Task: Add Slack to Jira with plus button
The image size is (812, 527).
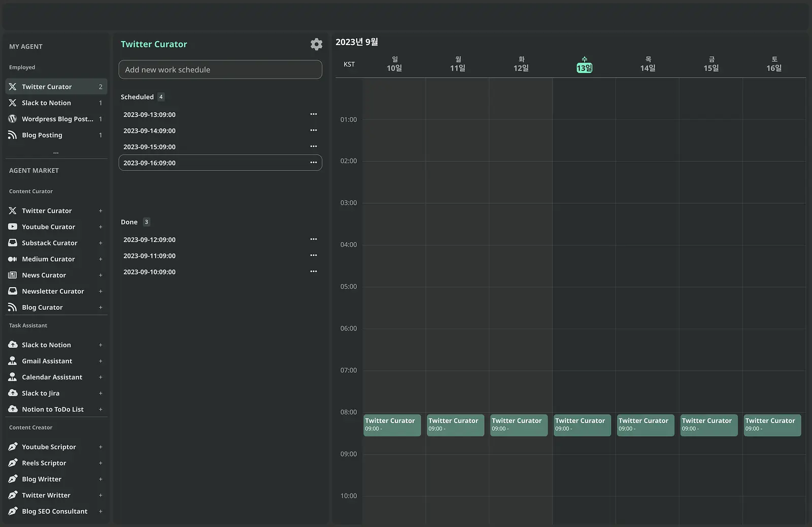Action: (100, 393)
